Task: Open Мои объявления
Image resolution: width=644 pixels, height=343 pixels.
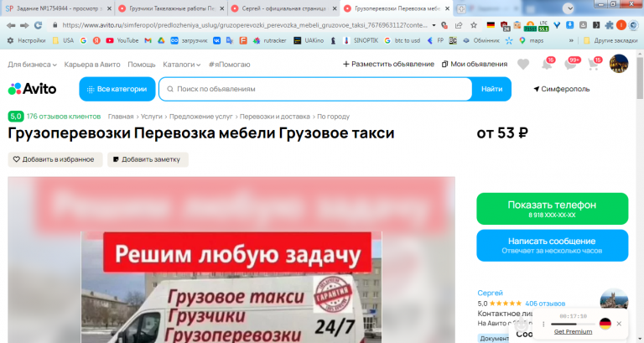Action: pyautogui.click(x=475, y=64)
